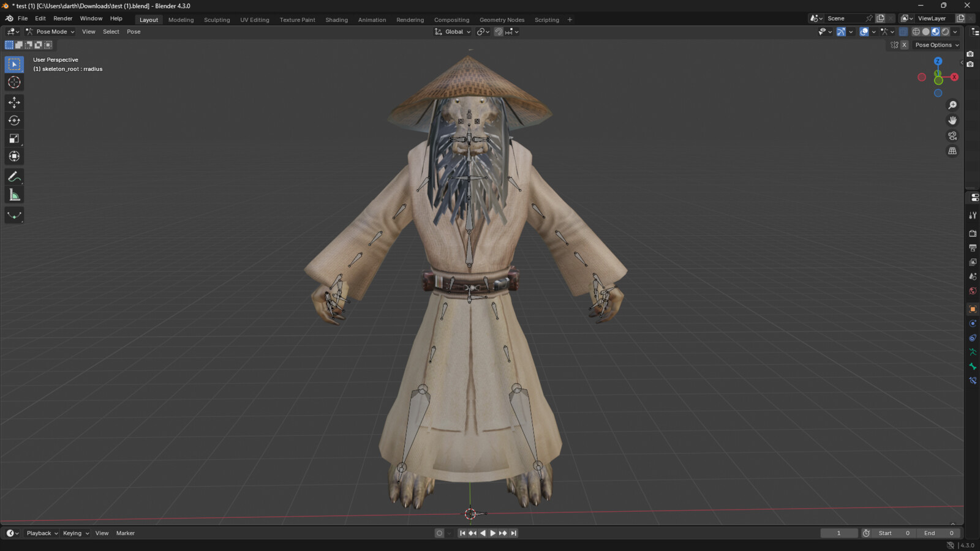Click the current frame field
The height and width of the screenshot is (551, 980).
(839, 533)
